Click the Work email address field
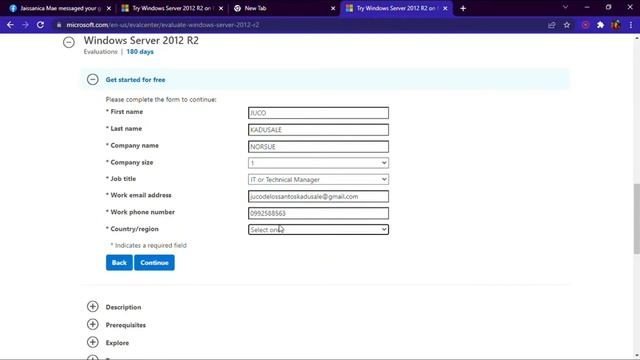The image size is (640, 360). pyautogui.click(x=318, y=196)
